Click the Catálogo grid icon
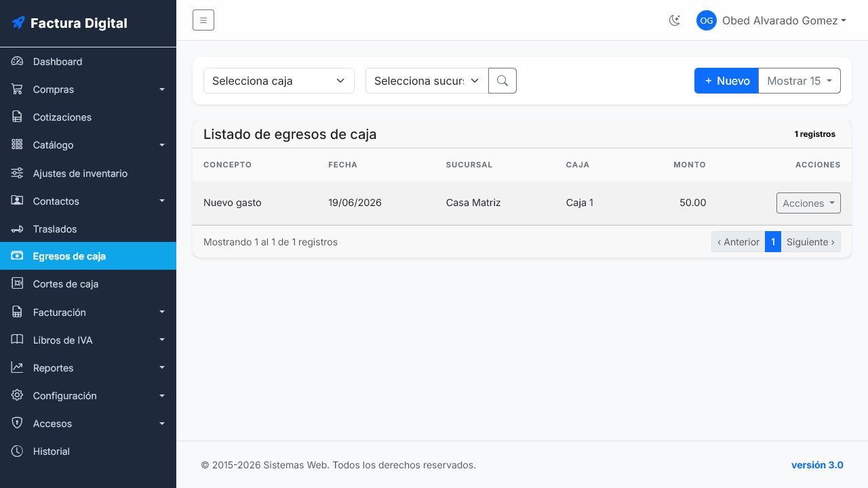The width and height of the screenshot is (868, 488). click(18, 145)
